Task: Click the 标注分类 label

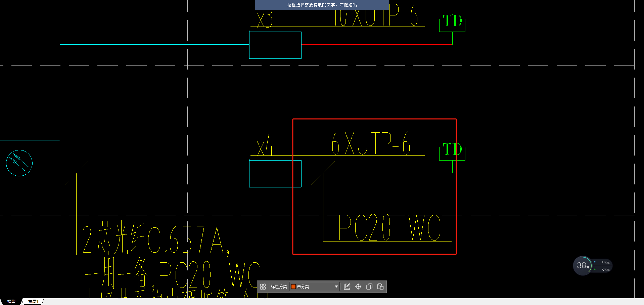Action: tap(279, 287)
